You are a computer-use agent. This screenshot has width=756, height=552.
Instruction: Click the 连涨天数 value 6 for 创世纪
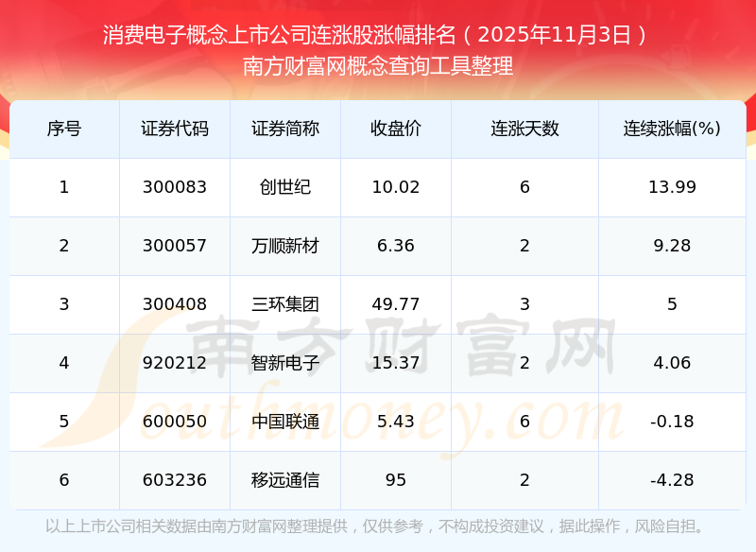(x=525, y=187)
